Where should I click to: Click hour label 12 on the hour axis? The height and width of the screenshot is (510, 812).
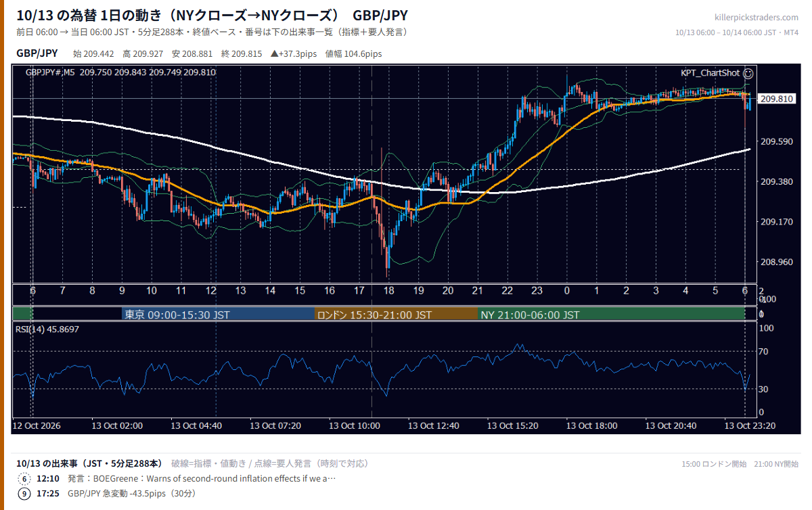pos(211,291)
